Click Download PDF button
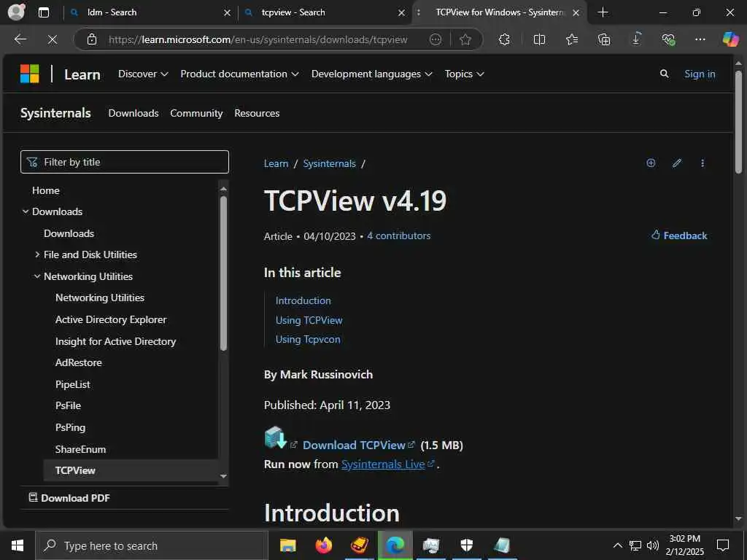 coord(69,498)
